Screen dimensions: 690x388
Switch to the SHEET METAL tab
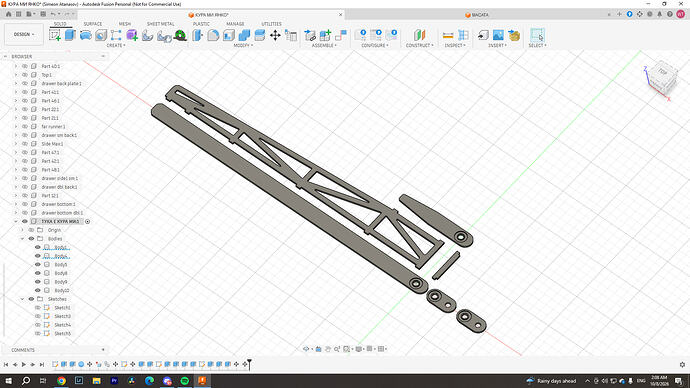[161, 24]
